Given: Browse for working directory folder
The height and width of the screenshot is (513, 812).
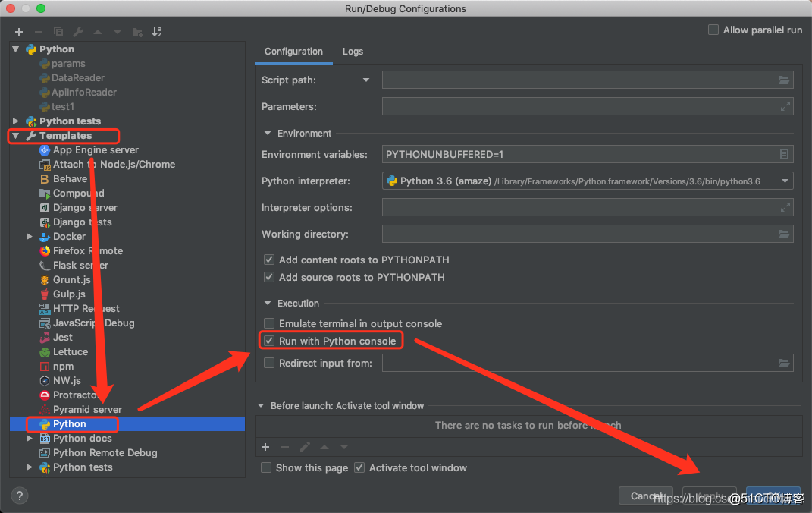Looking at the screenshot, I should click(783, 234).
